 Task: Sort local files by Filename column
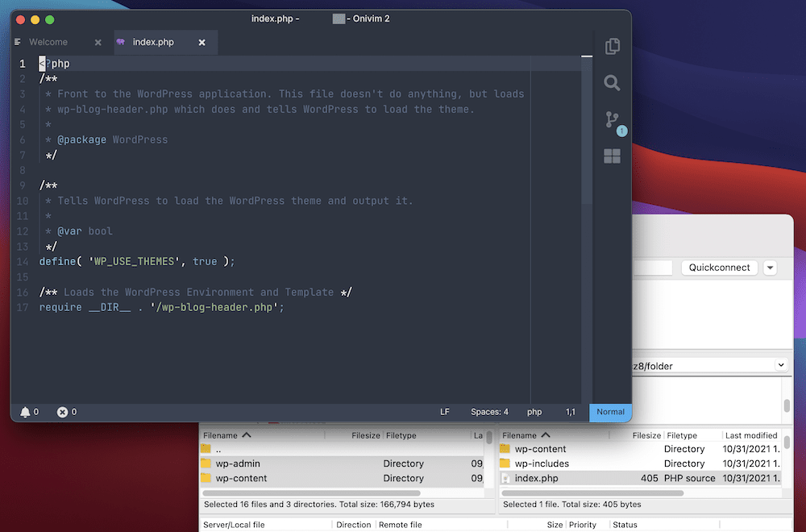[x=262, y=435]
